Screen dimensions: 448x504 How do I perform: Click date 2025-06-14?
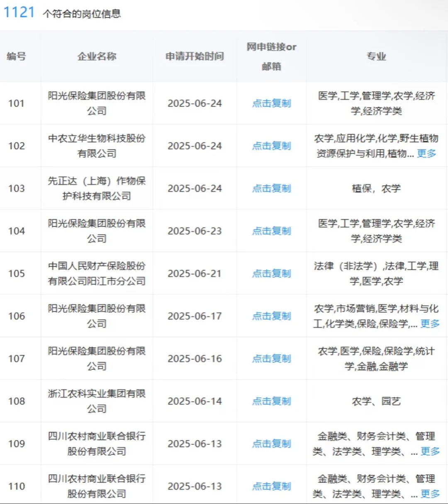(195, 401)
